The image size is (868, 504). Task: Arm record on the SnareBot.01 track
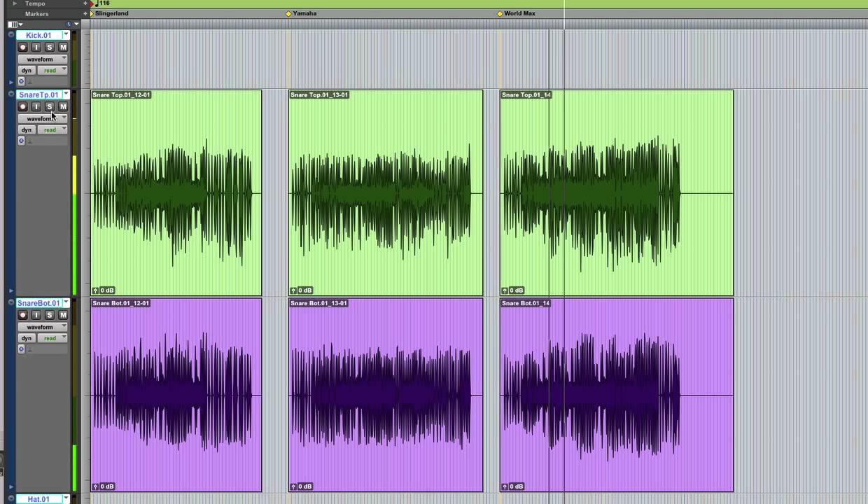coord(22,315)
